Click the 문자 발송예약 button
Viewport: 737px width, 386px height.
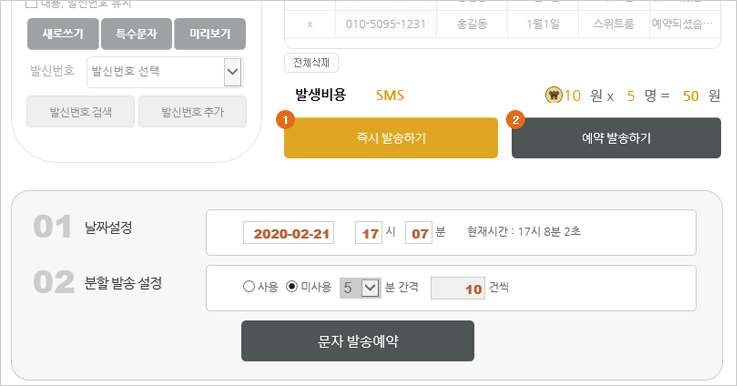tap(358, 341)
